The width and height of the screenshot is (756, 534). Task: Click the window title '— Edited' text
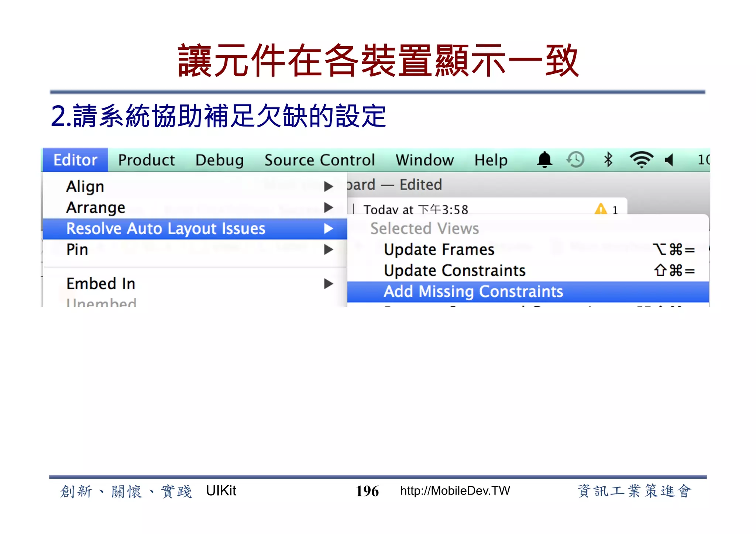(412, 185)
